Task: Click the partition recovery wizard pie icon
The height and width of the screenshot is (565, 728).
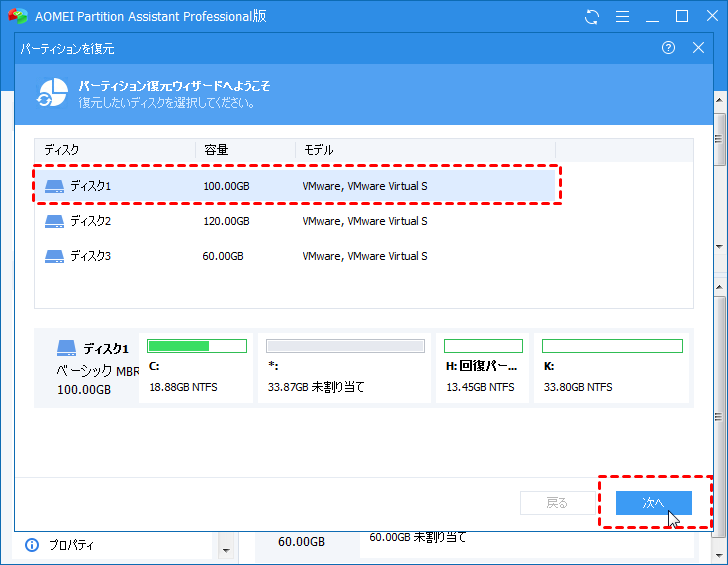Action: tap(52, 92)
